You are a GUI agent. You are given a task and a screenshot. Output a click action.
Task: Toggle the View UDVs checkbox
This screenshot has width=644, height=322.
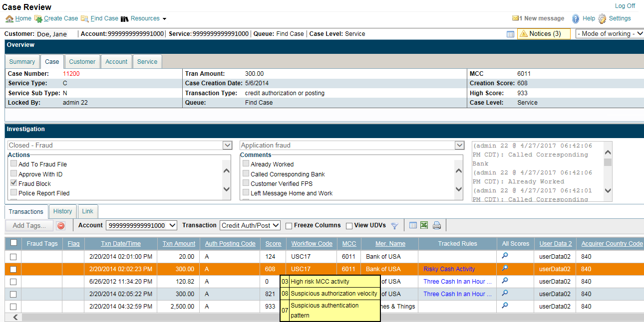click(349, 226)
